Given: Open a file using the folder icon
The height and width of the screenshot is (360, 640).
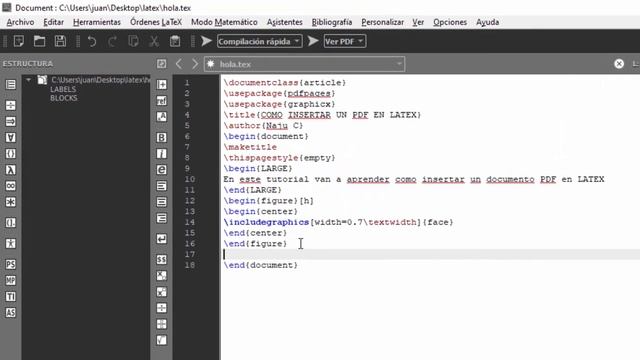Looking at the screenshot, I should [40, 41].
